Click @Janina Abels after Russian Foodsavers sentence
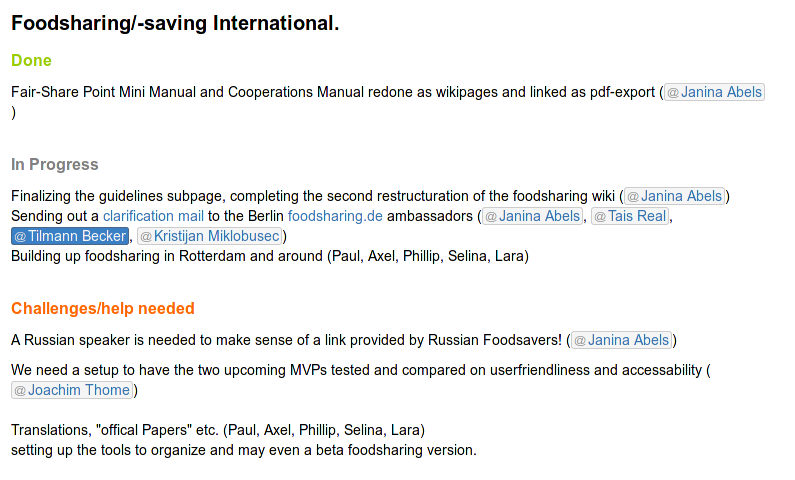This screenshot has width=795, height=480. coord(622,340)
